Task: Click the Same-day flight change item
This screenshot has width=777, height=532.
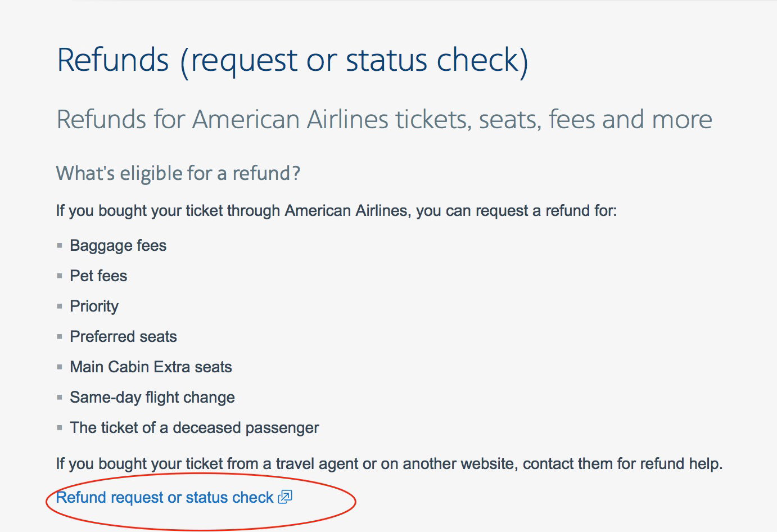Action: [x=152, y=398]
